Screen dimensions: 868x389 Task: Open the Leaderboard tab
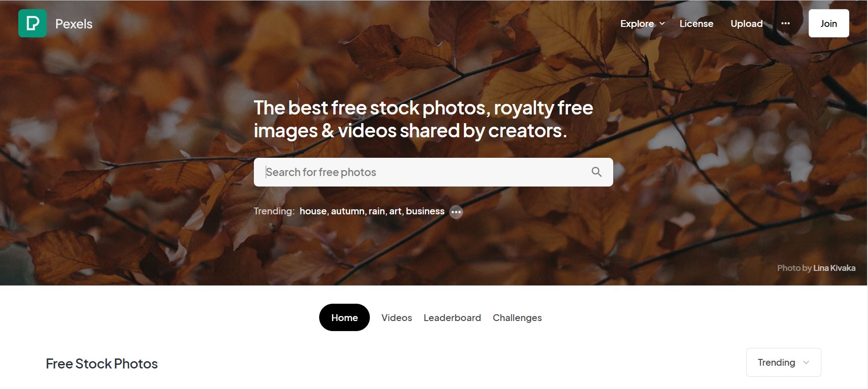(x=452, y=318)
